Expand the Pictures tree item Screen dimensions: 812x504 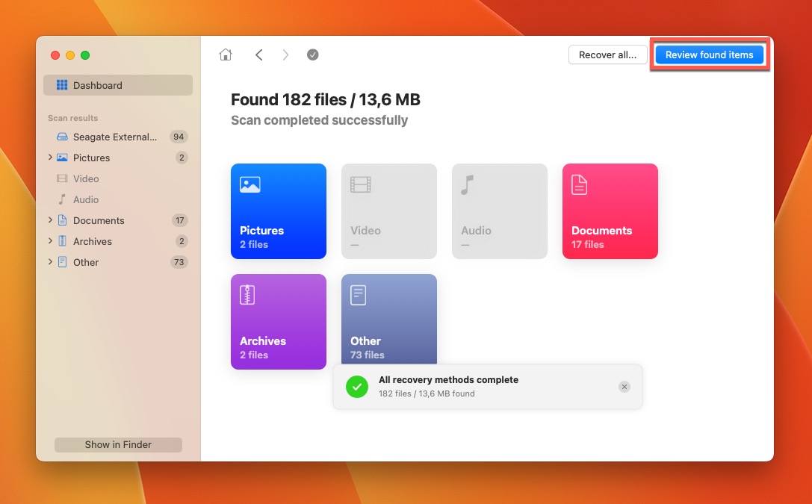(50, 158)
